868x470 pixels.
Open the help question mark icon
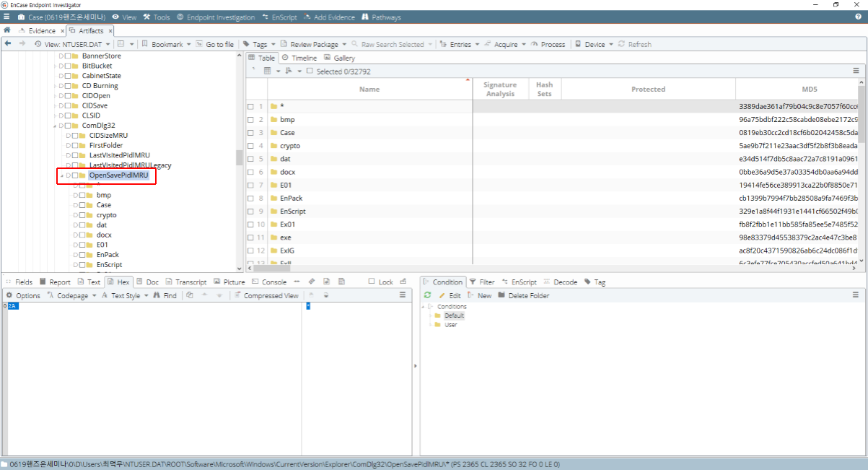(x=859, y=17)
